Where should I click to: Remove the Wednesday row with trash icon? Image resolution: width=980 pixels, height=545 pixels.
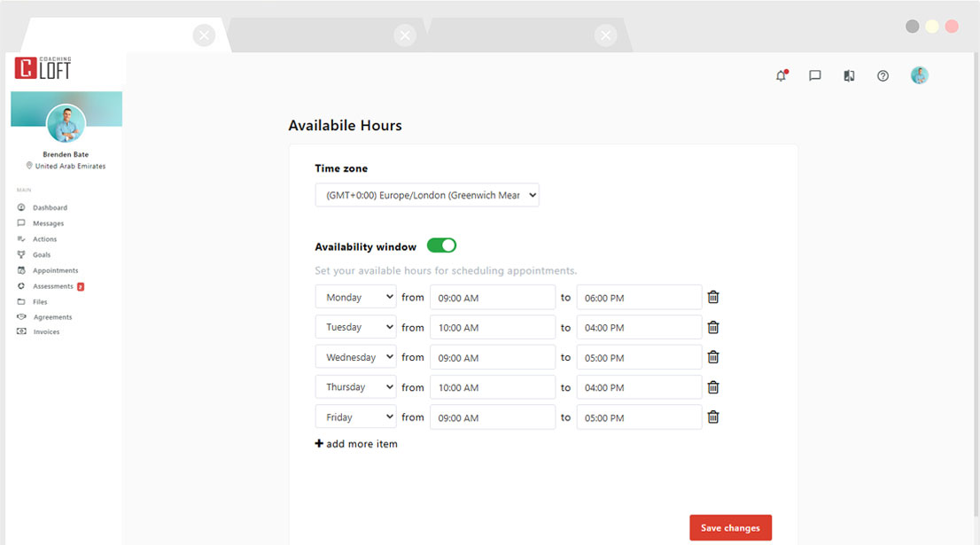[x=713, y=357]
